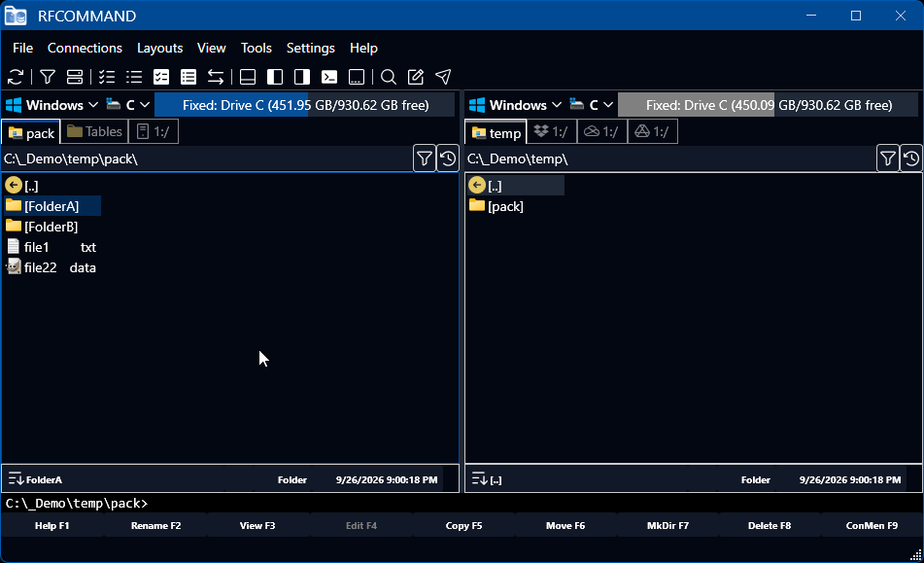
Task: Click the right panel filter button
Action: pyautogui.click(x=887, y=158)
